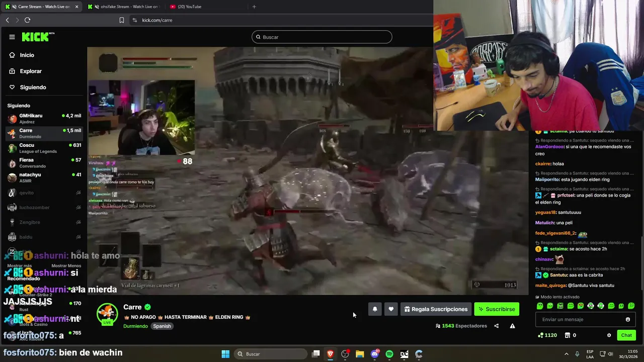Reload the page with refresh icon

(27, 20)
